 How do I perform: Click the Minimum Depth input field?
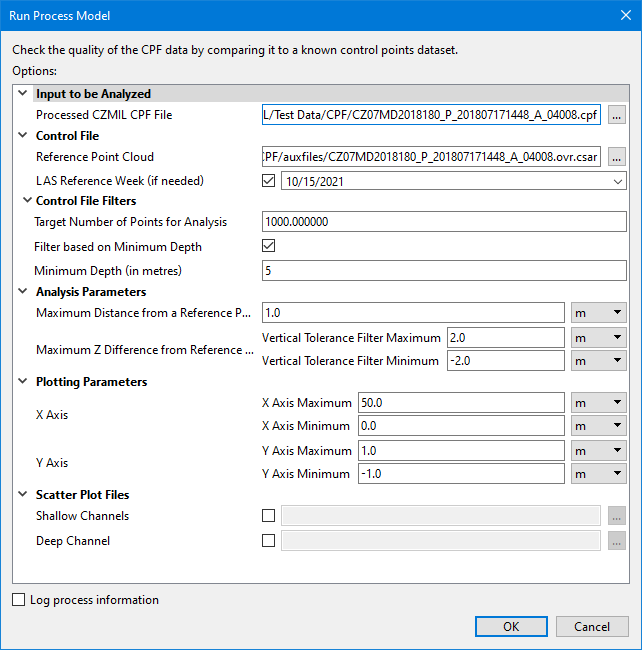pos(443,271)
